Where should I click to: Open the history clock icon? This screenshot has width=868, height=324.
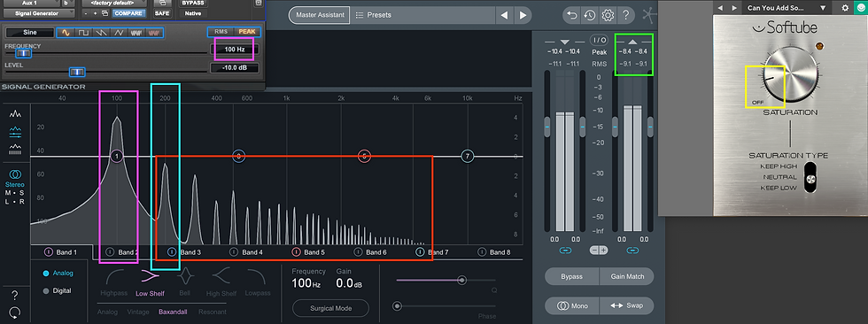coord(590,15)
